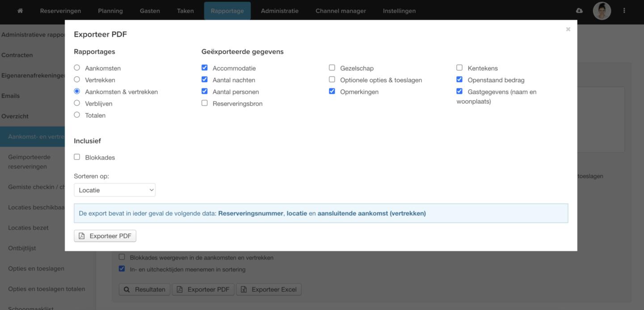Toggle the Gezelschap checkbox

click(x=332, y=68)
